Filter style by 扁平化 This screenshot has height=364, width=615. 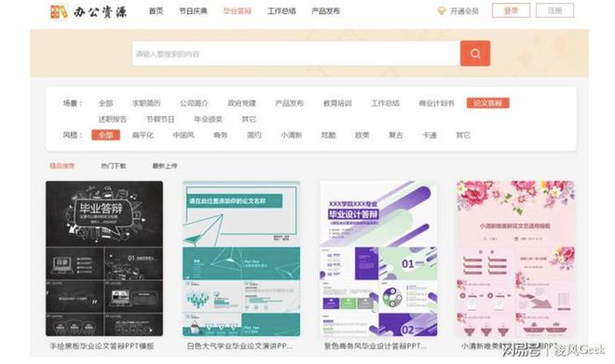point(143,135)
